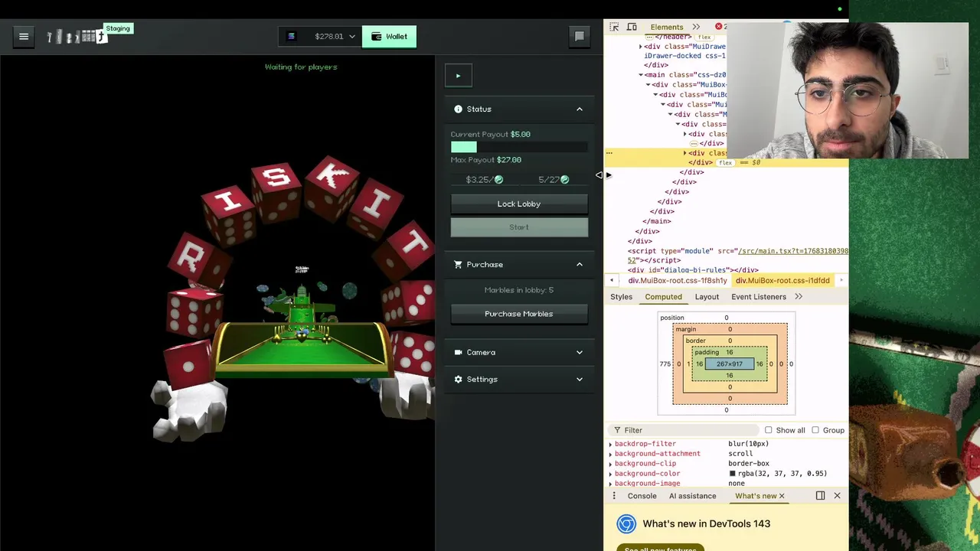Image resolution: width=980 pixels, height=551 pixels.
Task: Click the red error count badge
Action: [x=720, y=27]
